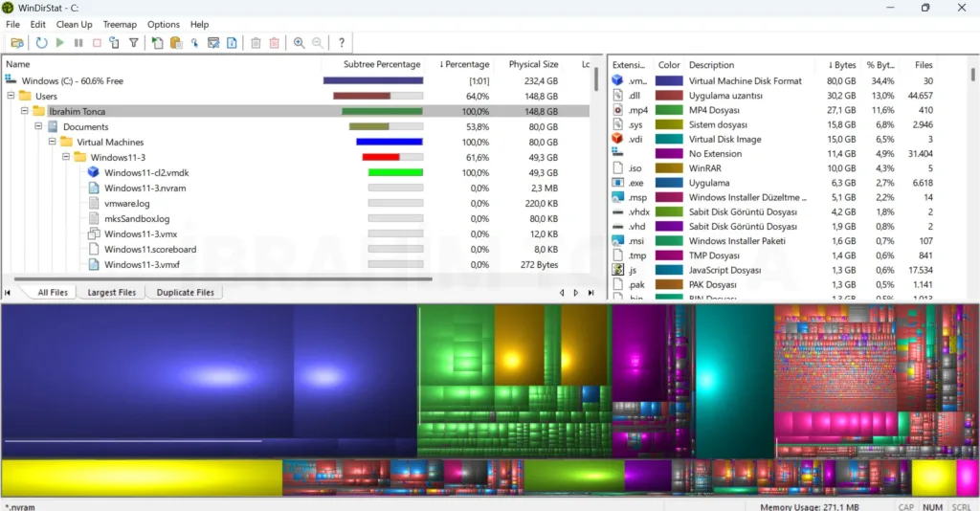980x511 pixels.
Task: Collapse the İbrahim Tonca folder node
Action: point(24,111)
